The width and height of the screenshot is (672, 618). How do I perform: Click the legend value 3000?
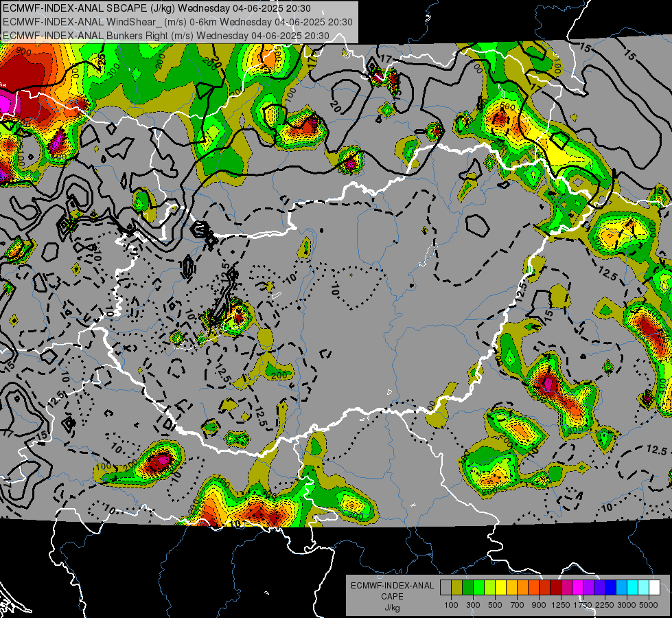point(627,605)
